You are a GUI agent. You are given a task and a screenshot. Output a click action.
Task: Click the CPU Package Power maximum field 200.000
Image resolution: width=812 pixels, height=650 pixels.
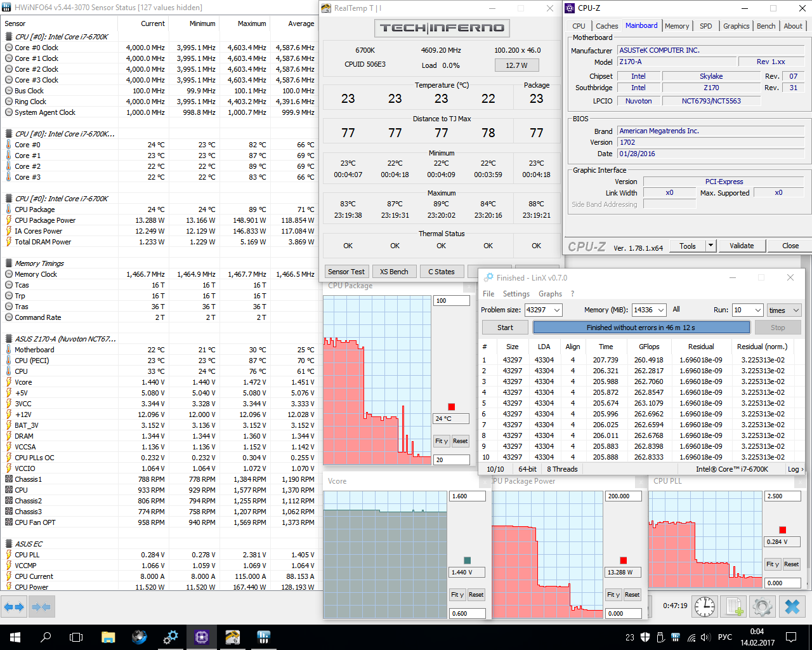point(624,496)
